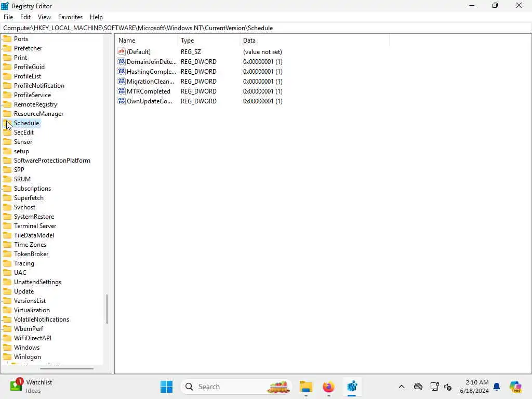Select the Virtualization key
Viewport: 532px width, 399px height.
tap(32, 310)
